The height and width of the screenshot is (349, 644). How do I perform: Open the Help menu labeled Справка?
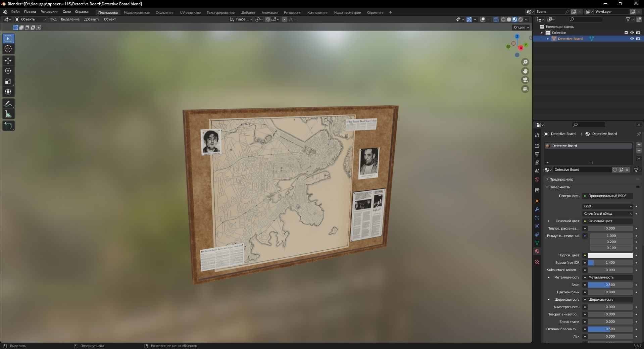pos(82,12)
